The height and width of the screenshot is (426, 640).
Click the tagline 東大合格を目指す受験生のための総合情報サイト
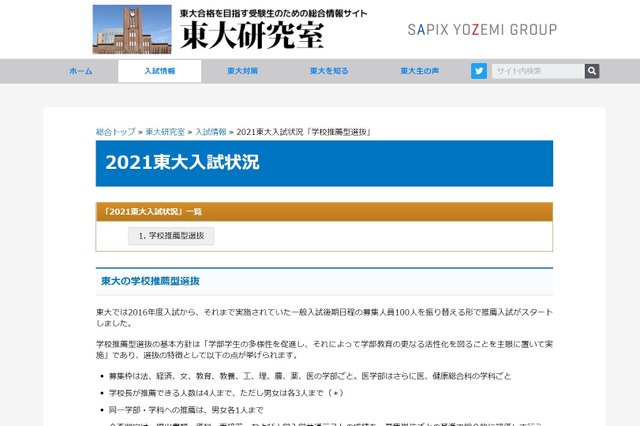pos(273,13)
